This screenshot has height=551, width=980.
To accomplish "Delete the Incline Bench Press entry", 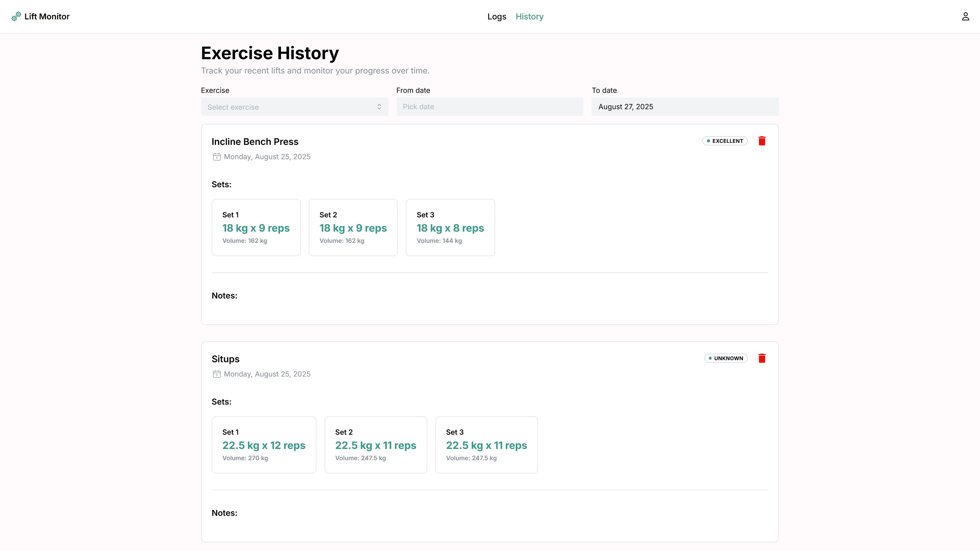I will click(762, 141).
